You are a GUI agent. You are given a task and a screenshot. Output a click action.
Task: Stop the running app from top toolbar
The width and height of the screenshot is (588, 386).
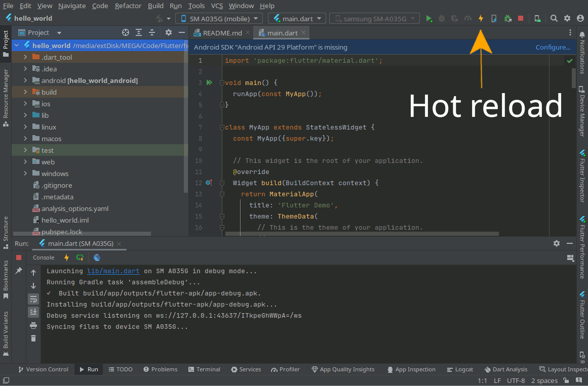coord(521,18)
